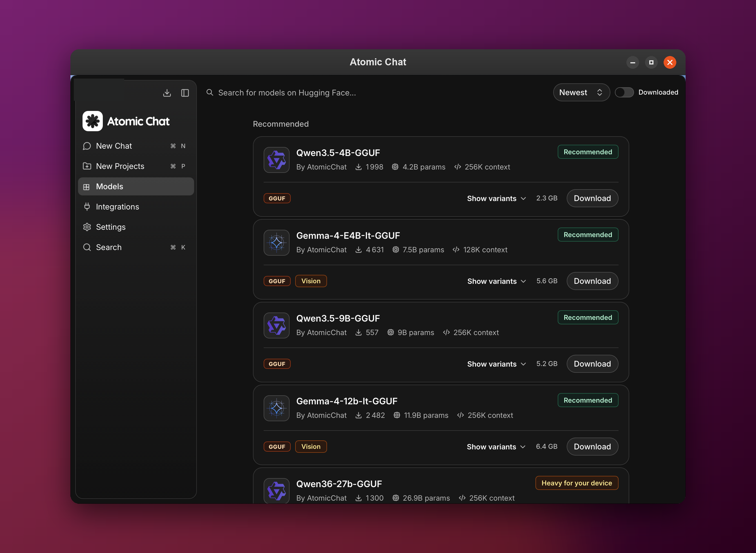
Task: Open the Gemma-4-E4B-It-GGUF model title
Action: pyautogui.click(x=348, y=236)
